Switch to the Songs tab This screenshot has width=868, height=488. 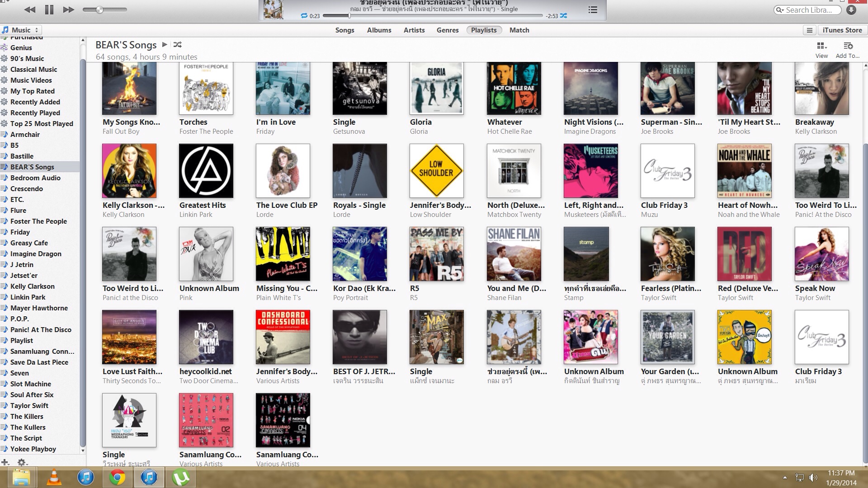pyautogui.click(x=344, y=30)
